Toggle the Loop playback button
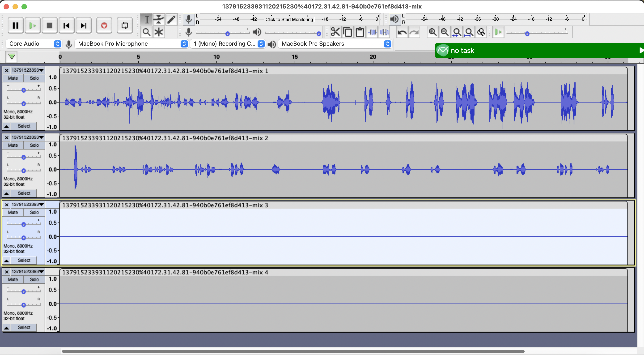This screenshot has width=644, height=355. [125, 25]
